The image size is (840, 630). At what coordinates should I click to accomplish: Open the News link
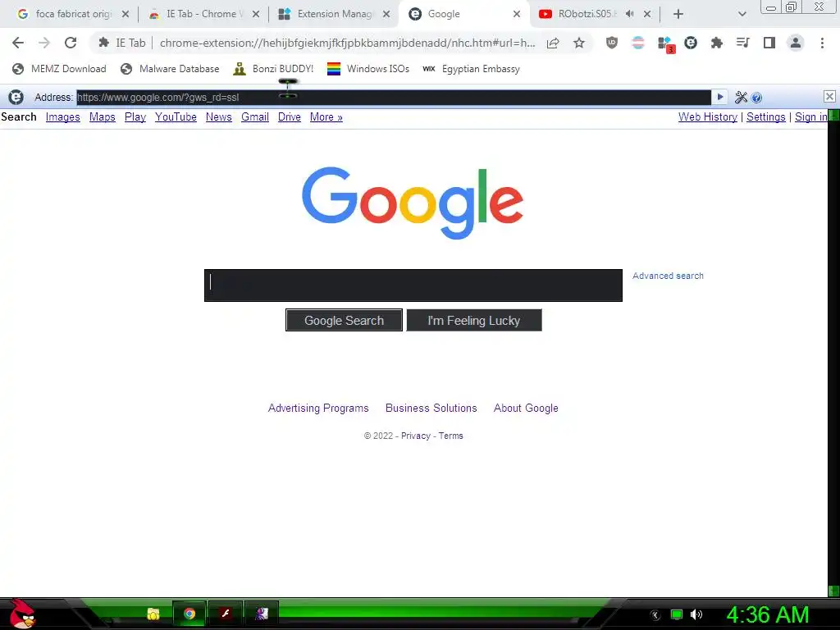coord(218,116)
